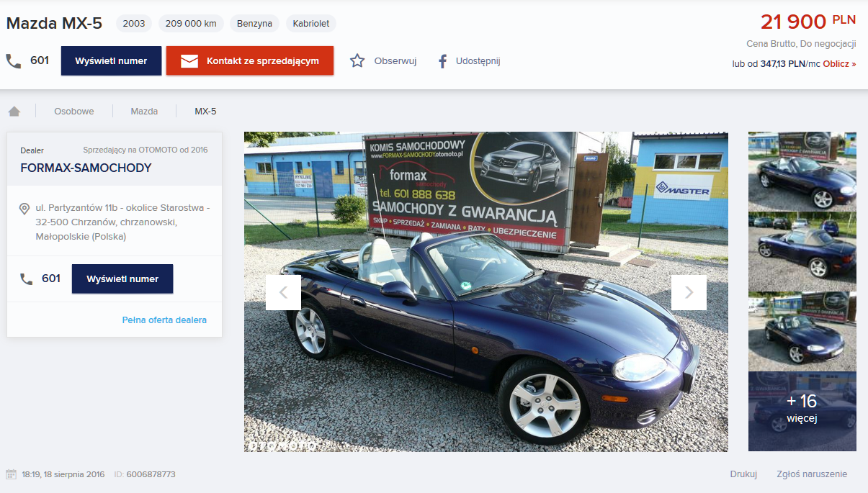This screenshot has height=493, width=868.
Task: Select the Kabriolet body type tag
Action: (x=311, y=24)
